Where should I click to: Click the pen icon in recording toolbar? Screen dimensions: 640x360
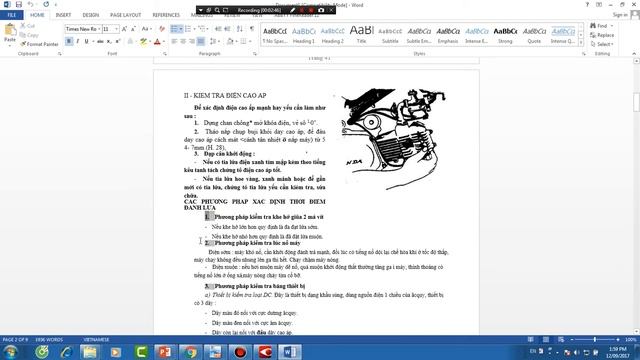tap(293, 10)
